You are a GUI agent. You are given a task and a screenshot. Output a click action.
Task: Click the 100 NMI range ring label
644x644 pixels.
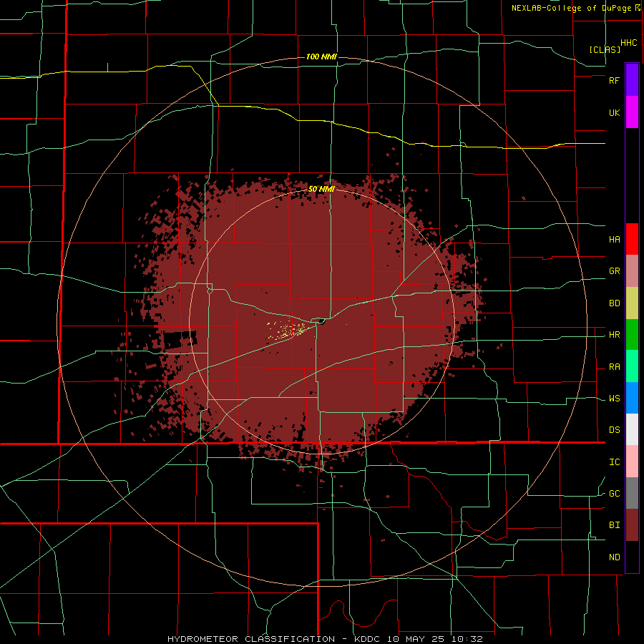pos(321,57)
